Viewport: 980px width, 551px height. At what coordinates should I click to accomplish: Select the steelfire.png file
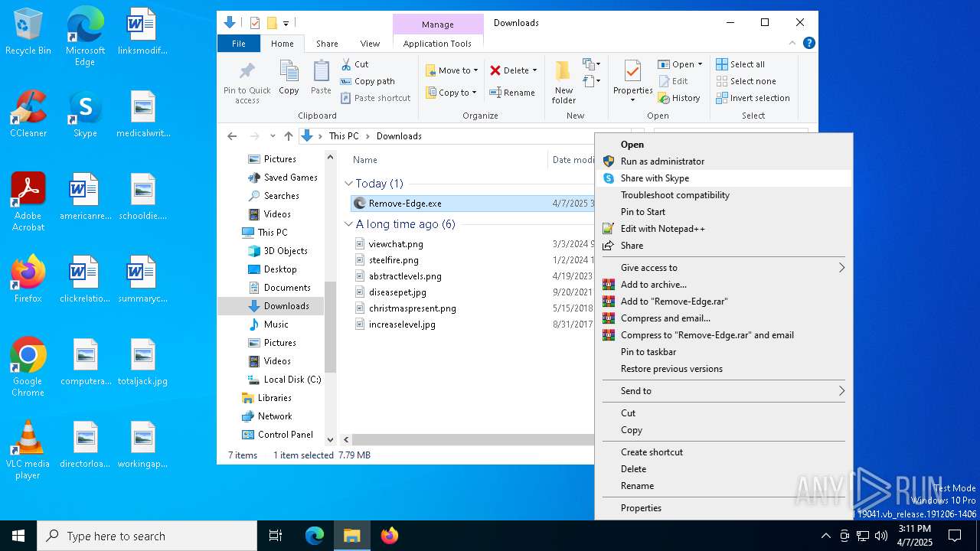394,260
